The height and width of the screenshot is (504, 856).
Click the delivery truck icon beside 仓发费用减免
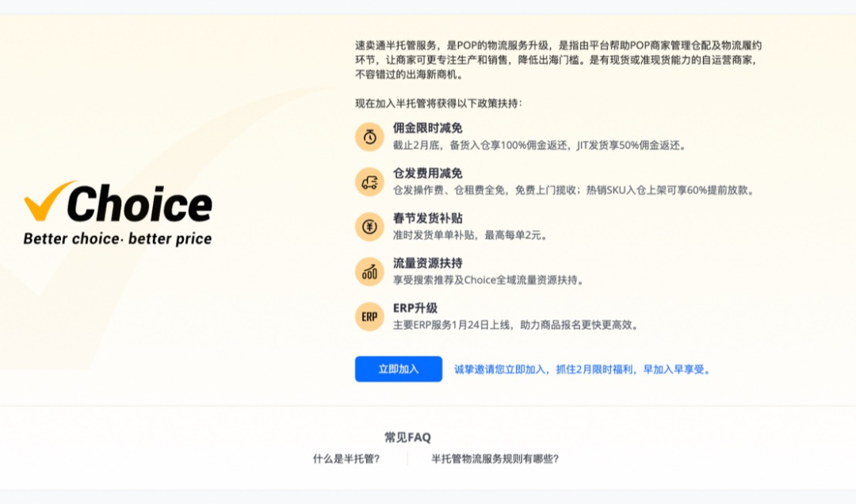tap(369, 181)
